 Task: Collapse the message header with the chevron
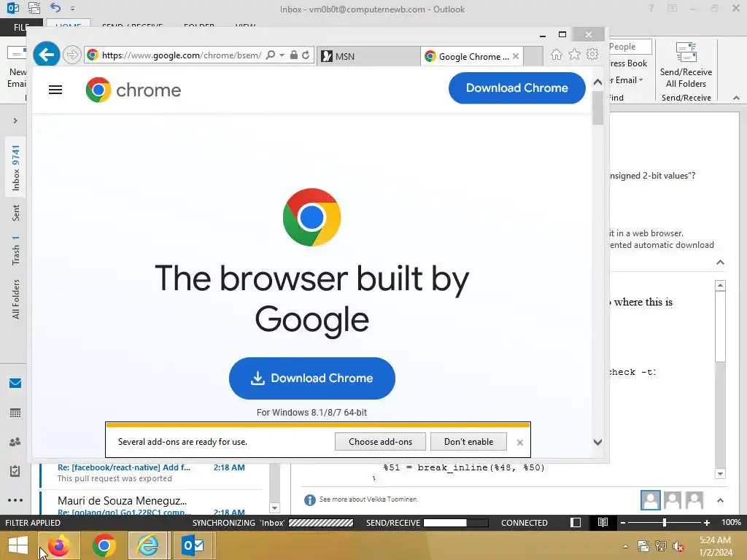click(720, 262)
